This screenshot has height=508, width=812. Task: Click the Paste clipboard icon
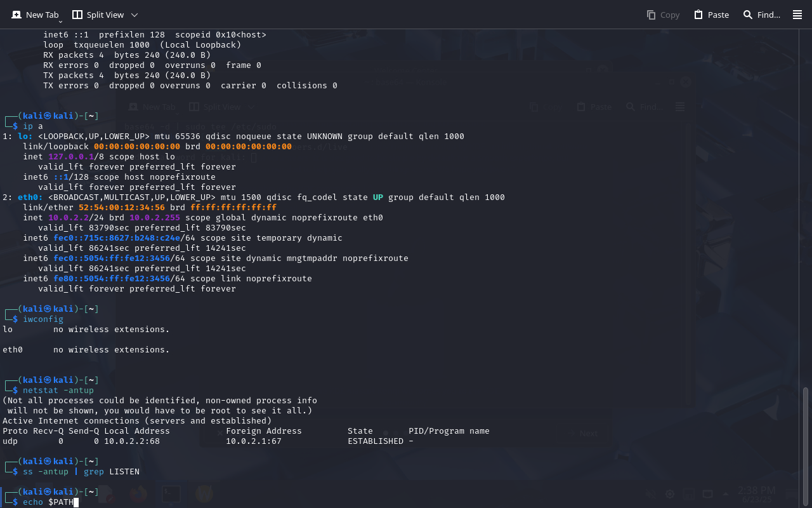(698, 15)
